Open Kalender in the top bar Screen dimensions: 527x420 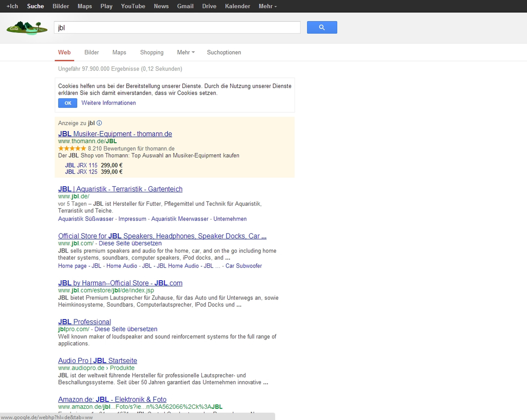point(237,6)
